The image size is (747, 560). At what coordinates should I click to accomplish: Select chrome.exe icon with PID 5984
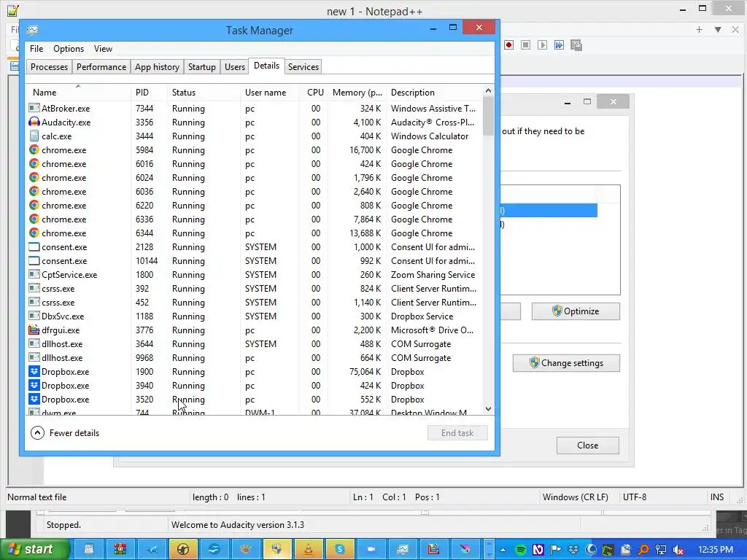pos(34,149)
